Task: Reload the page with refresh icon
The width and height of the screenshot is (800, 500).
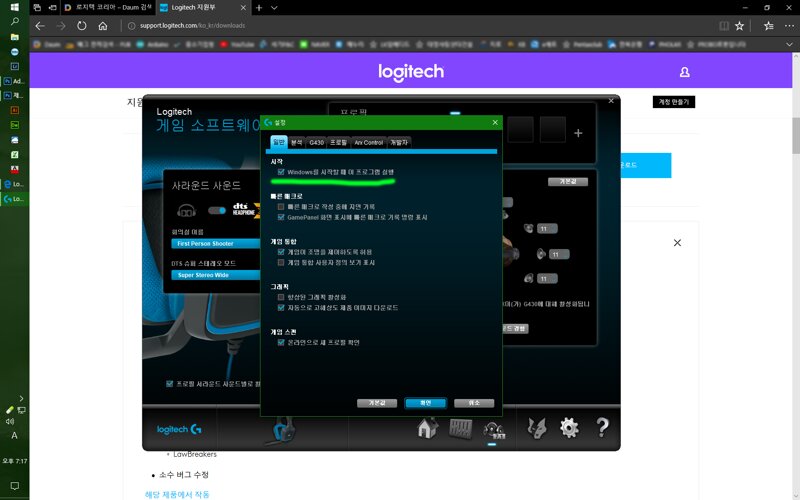Action: click(82, 26)
